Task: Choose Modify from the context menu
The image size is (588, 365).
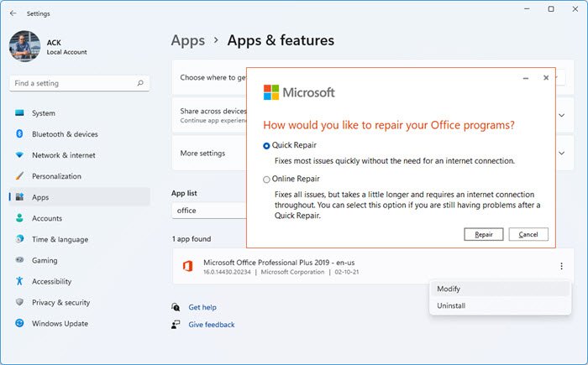Action: pos(449,289)
